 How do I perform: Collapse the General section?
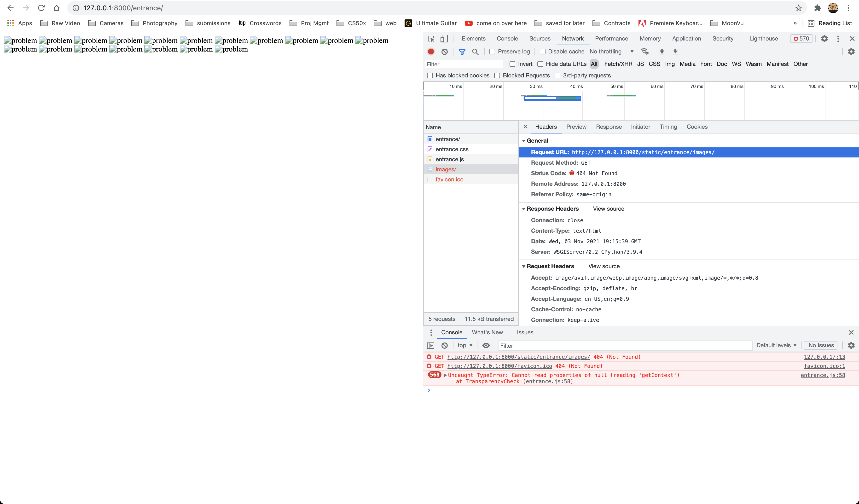coord(524,141)
